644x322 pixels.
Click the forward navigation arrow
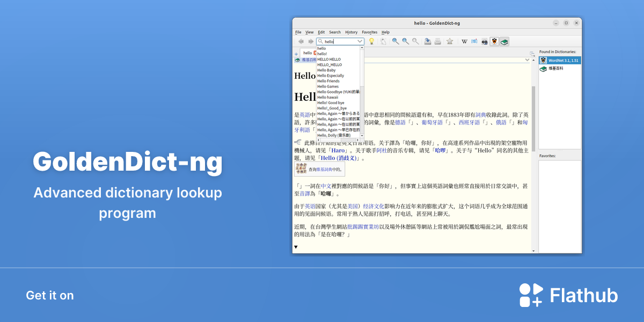(x=310, y=41)
